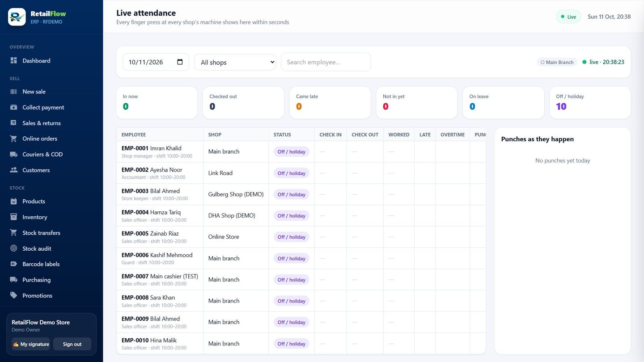The image size is (644, 362).
Task: Click the Online orders cart icon
Action: [x=14, y=139]
